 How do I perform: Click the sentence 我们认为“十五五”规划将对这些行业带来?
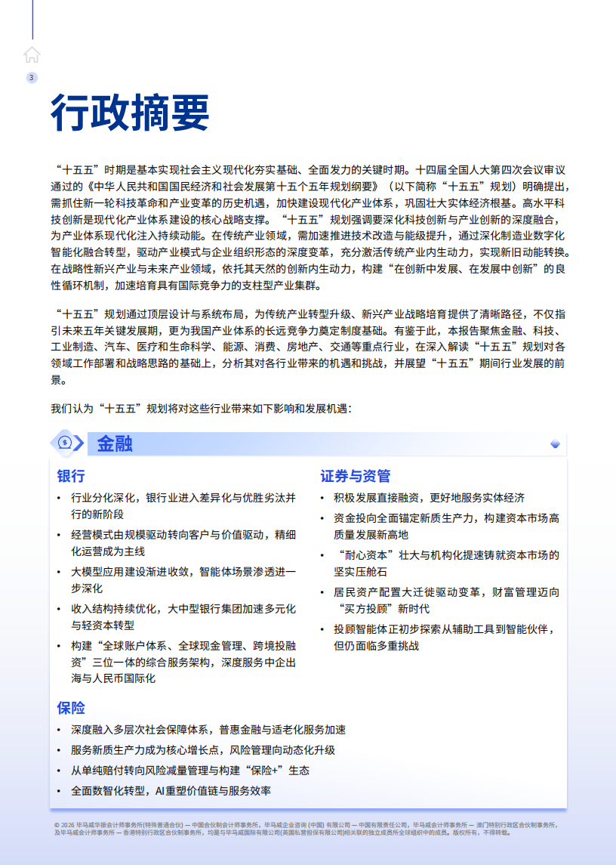201,409
